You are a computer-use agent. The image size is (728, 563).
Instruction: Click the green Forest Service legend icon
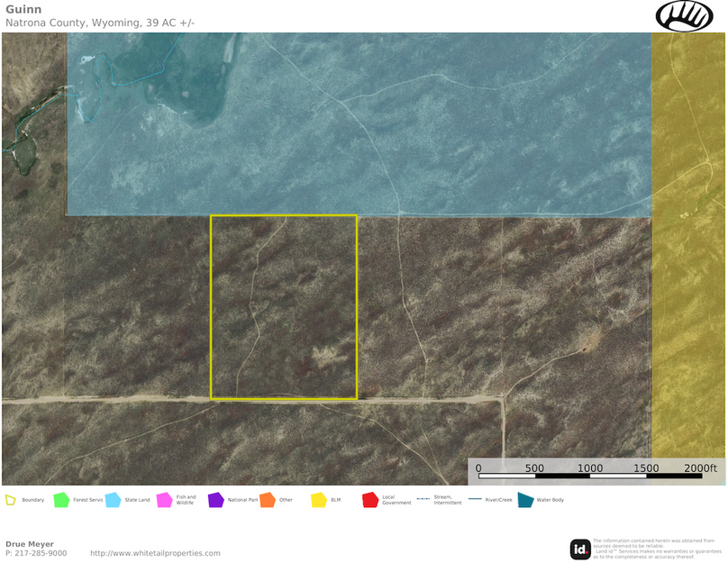pyautogui.click(x=61, y=500)
